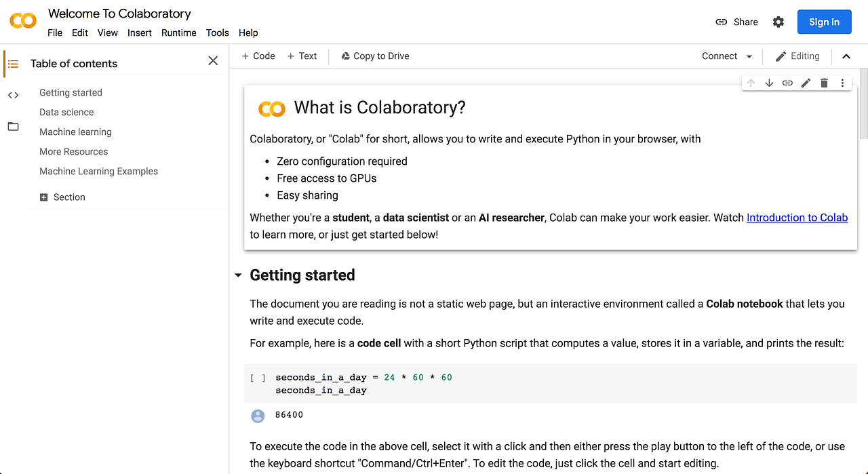Open the Introduction to Colab link
868x474 pixels.
coord(797,217)
